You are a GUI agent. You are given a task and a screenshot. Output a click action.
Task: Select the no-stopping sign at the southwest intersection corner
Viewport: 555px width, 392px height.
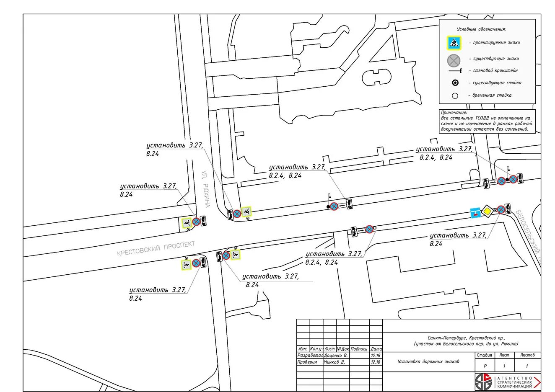coord(196,263)
